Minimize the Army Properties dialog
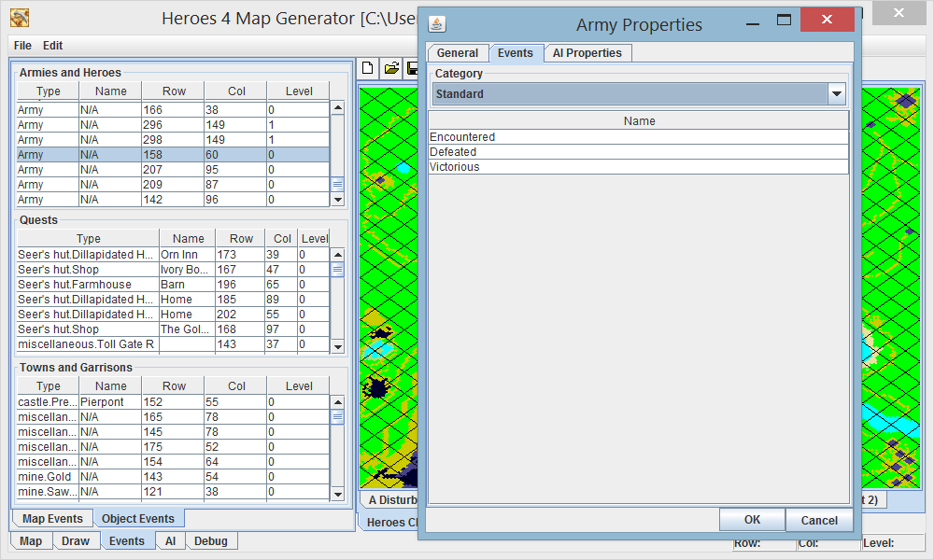Viewport: 934px width, 560px height. coord(753,22)
